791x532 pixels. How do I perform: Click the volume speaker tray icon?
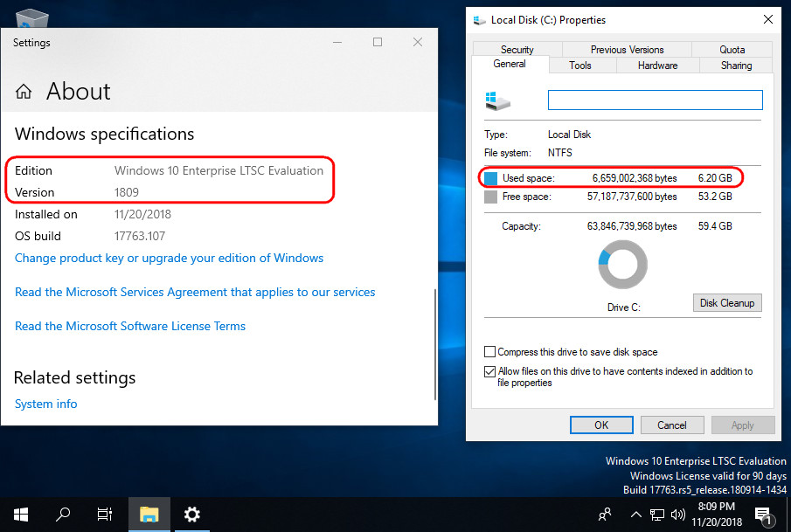[677, 515]
